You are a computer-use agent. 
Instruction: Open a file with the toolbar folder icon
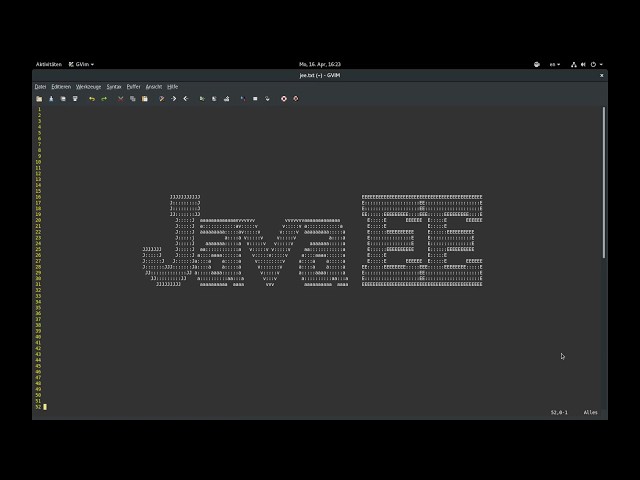pyautogui.click(x=39, y=99)
